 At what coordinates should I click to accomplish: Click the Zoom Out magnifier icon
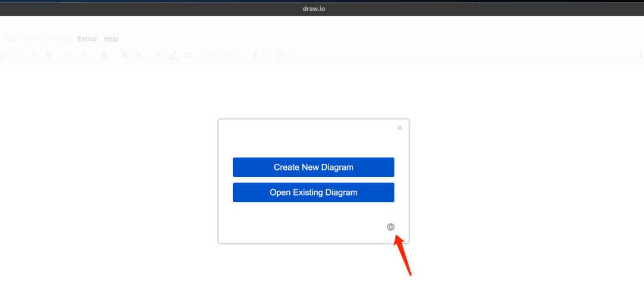point(49,55)
